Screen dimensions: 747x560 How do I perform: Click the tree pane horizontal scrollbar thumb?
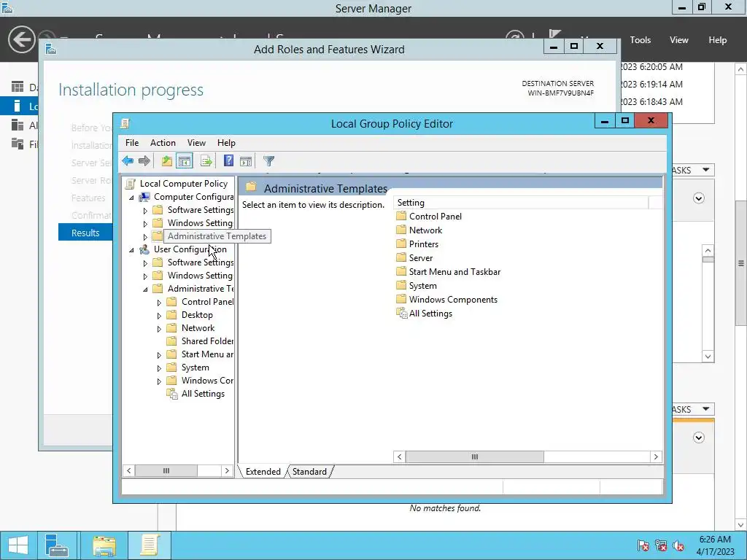[166, 470]
